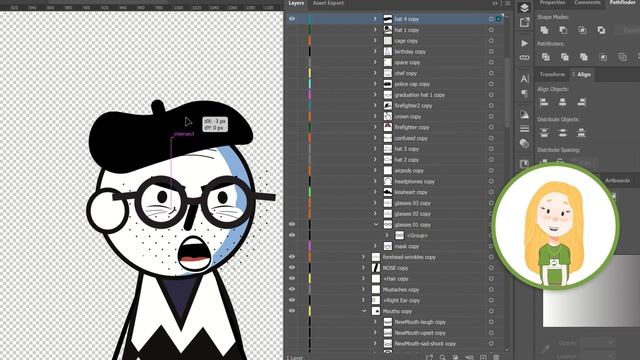The height and width of the screenshot is (360, 640).
Task: Click the headphones copy layer thumbnail
Action: coord(388,181)
